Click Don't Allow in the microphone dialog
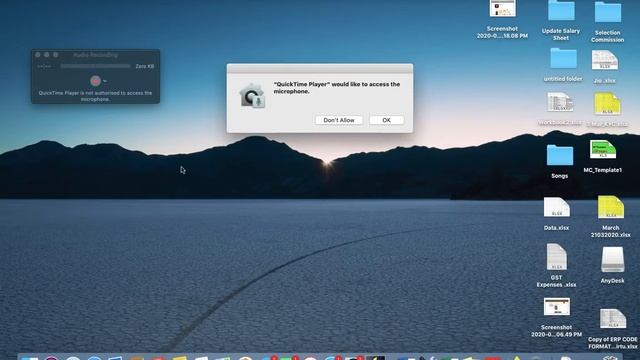The width and height of the screenshot is (640, 360). click(339, 120)
